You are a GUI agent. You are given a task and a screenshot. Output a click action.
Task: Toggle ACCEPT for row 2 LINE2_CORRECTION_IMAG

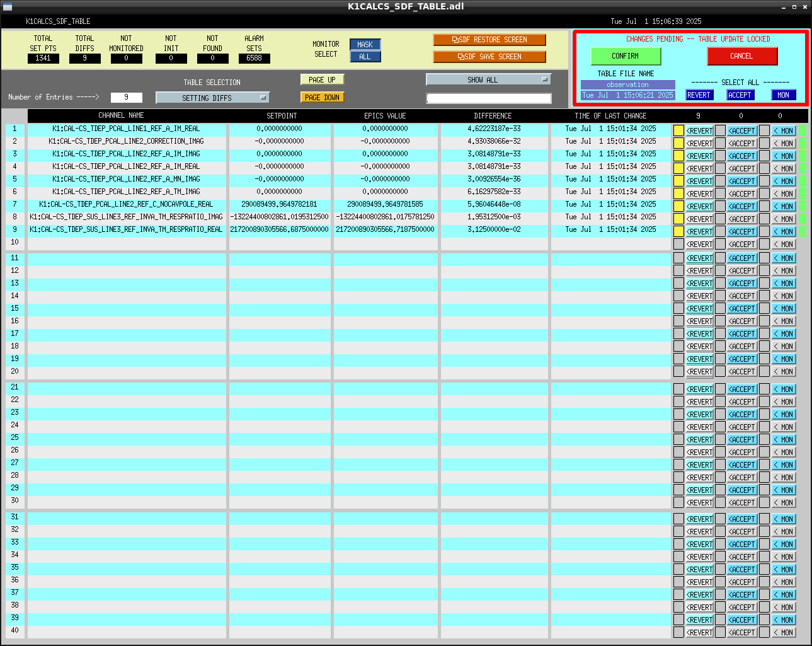coord(742,144)
